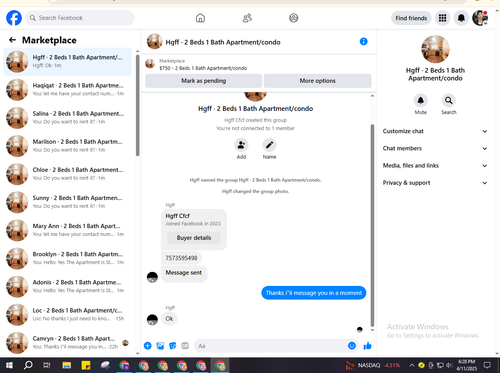The image size is (500, 373).
Task: Click conversation list scrollbar
Action: pos(137,105)
